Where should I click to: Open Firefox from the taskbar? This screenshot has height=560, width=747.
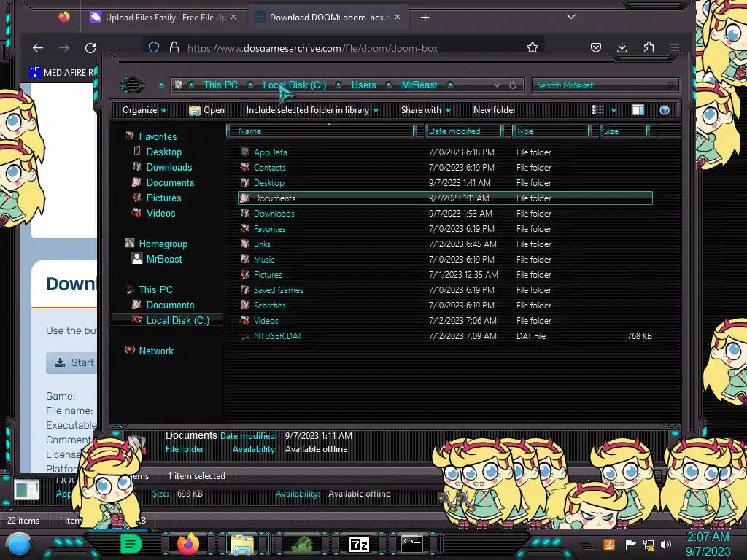187,543
